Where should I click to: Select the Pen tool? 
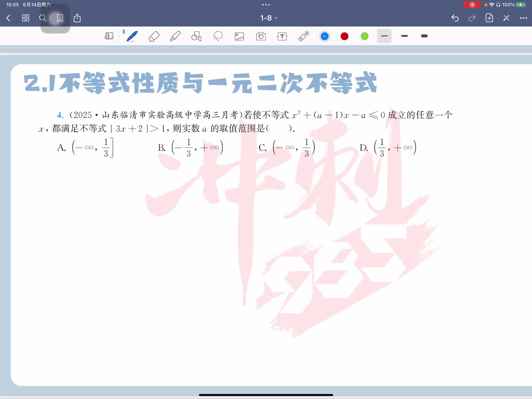132,36
